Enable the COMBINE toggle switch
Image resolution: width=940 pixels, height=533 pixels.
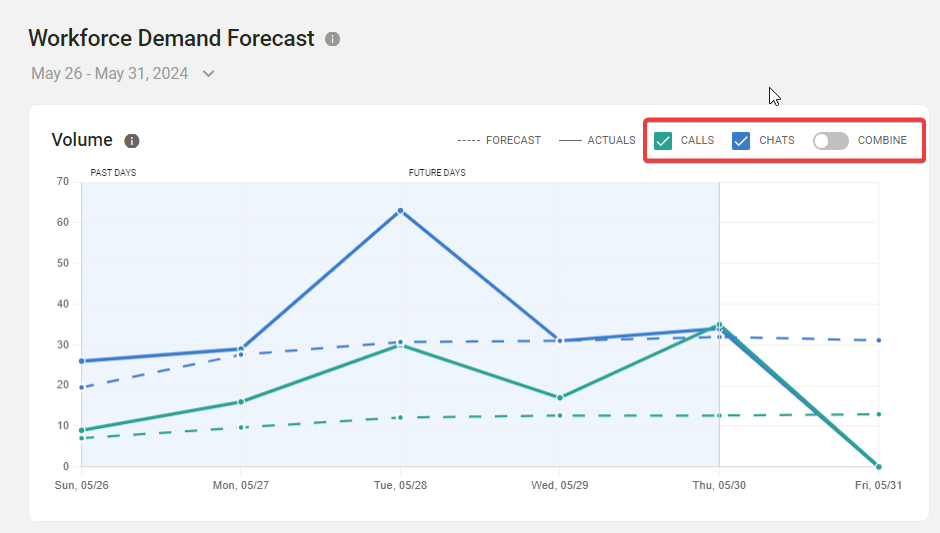tap(830, 141)
